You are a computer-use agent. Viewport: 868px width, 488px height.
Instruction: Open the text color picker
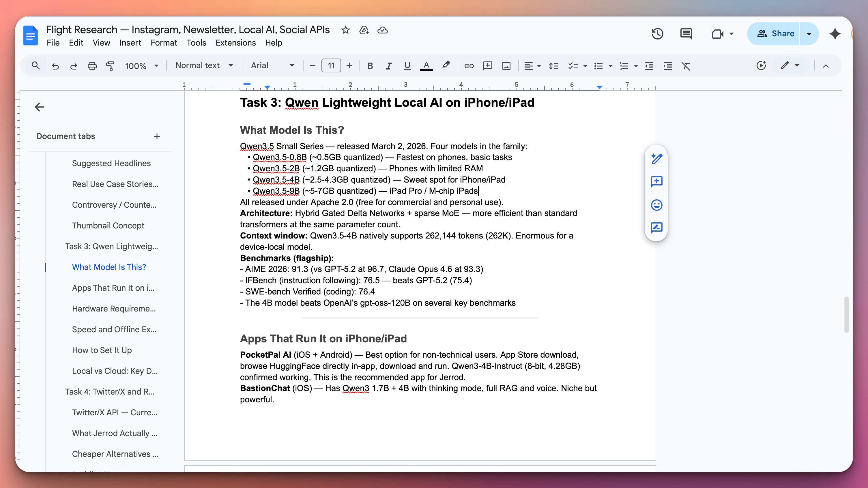pos(426,66)
